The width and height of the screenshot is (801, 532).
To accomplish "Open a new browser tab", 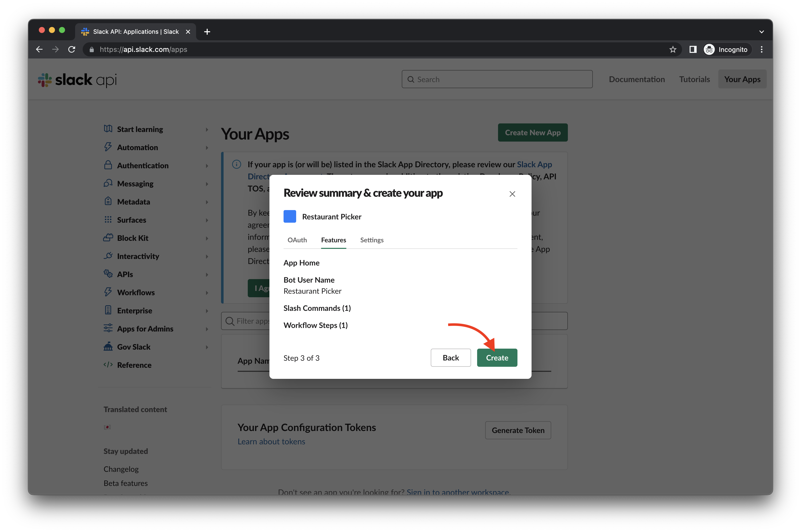I will tap(207, 31).
